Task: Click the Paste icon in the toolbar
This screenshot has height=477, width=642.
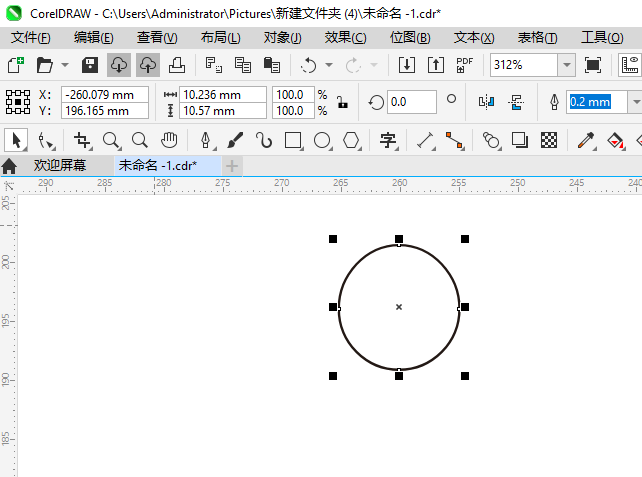Action: tap(272, 65)
